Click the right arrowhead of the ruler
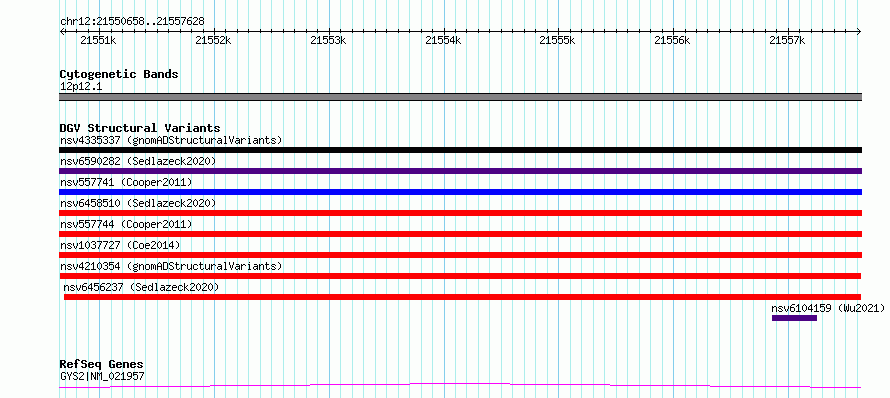The image size is (890, 398). click(x=859, y=31)
